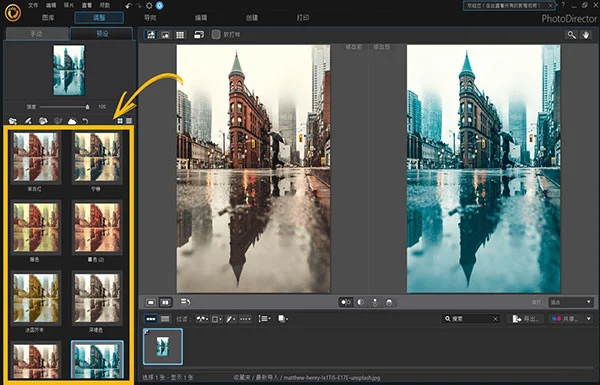Open the sort order dropdown
This screenshot has width=600, height=385.
pyautogui.click(x=264, y=319)
